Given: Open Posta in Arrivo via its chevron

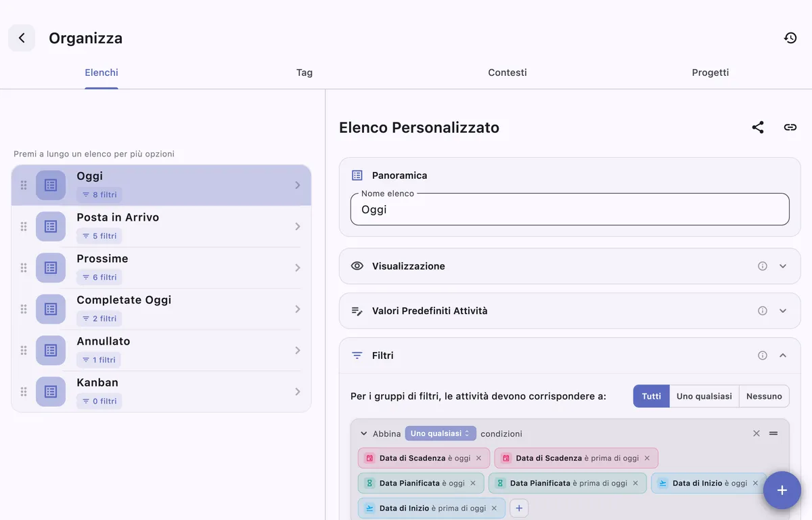Looking at the screenshot, I should tap(298, 227).
